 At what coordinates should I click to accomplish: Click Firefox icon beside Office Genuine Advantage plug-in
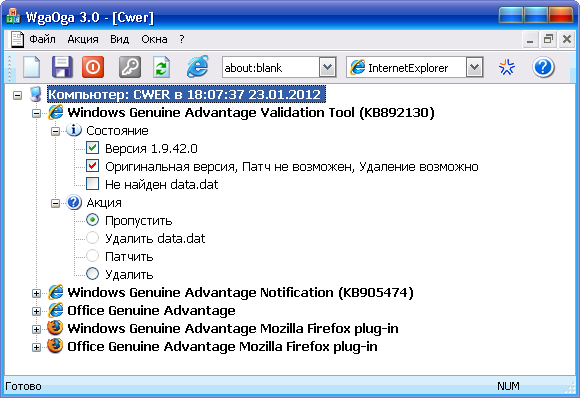[55, 346]
